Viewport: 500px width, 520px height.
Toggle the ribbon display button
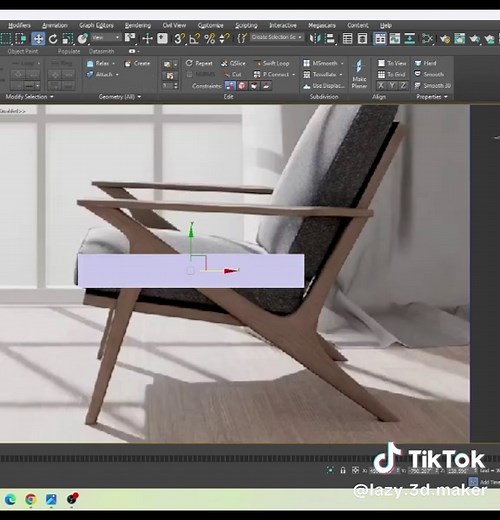[x=380, y=39]
